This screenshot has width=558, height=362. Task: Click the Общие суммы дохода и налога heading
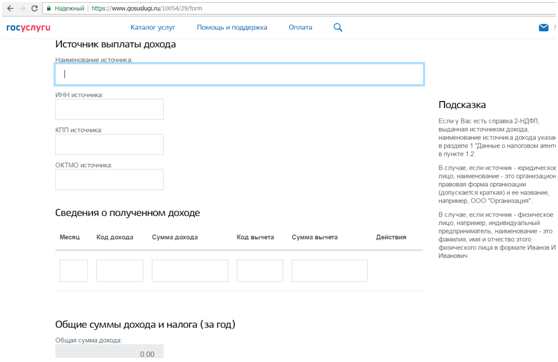pyautogui.click(x=145, y=325)
